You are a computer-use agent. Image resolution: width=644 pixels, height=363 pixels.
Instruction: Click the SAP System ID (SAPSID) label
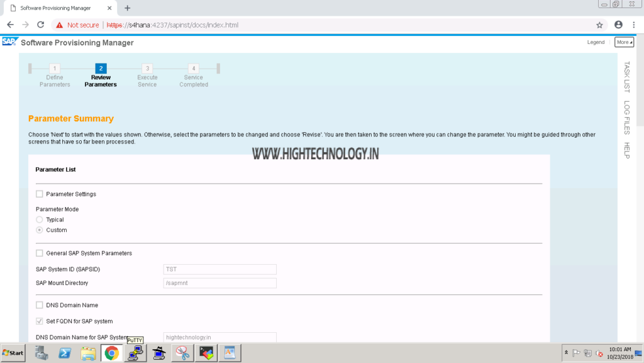(x=68, y=269)
